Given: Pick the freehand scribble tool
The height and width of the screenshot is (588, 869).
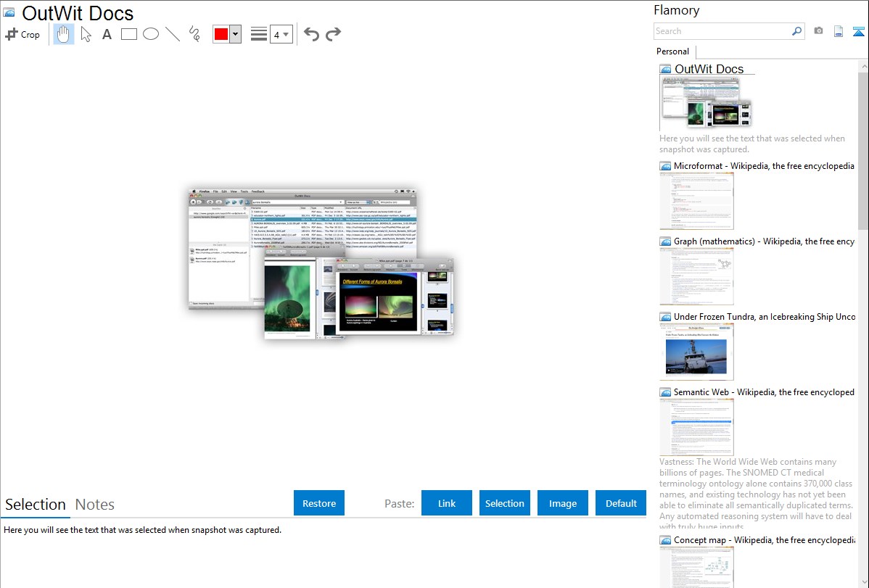Looking at the screenshot, I should point(194,34).
